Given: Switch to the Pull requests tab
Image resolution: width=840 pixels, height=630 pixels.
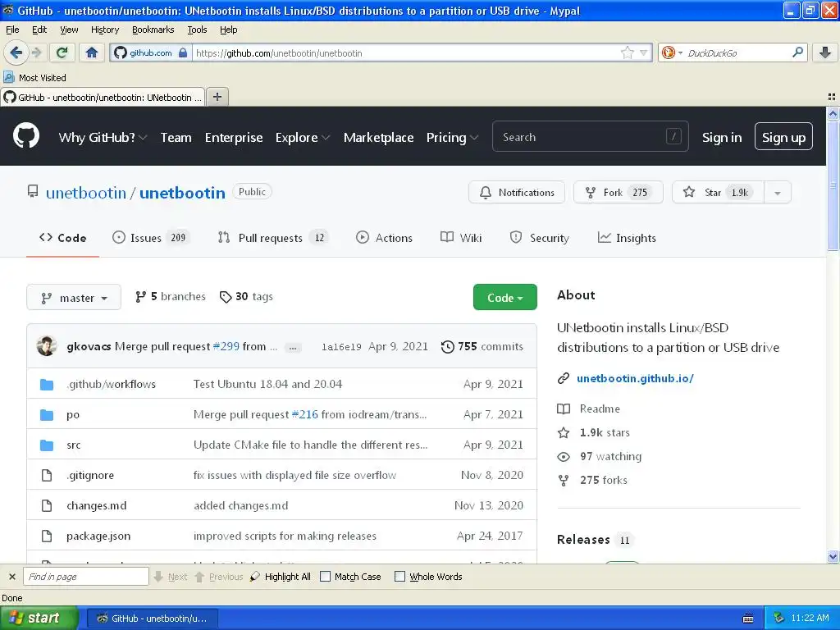Looking at the screenshot, I should click(x=273, y=237).
